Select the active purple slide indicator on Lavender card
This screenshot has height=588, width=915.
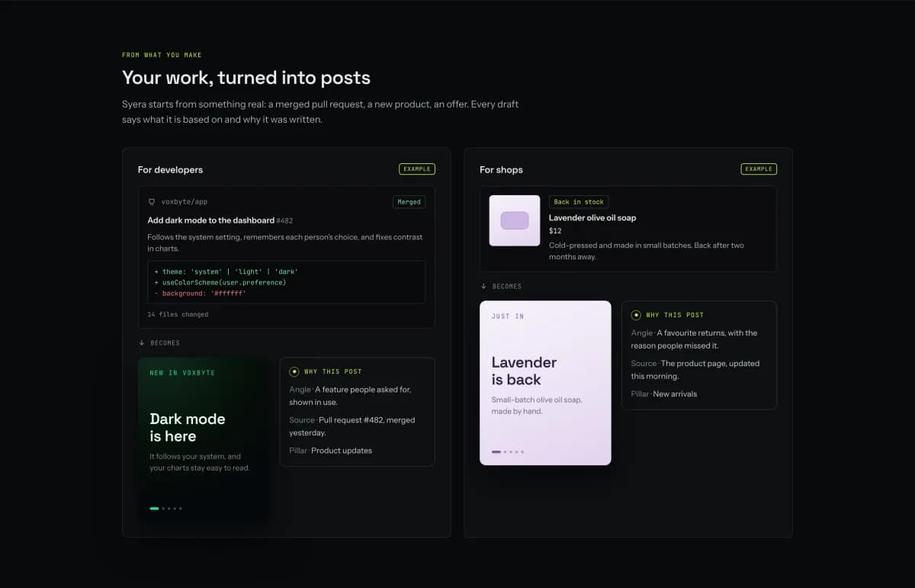click(x=496, y=451)
